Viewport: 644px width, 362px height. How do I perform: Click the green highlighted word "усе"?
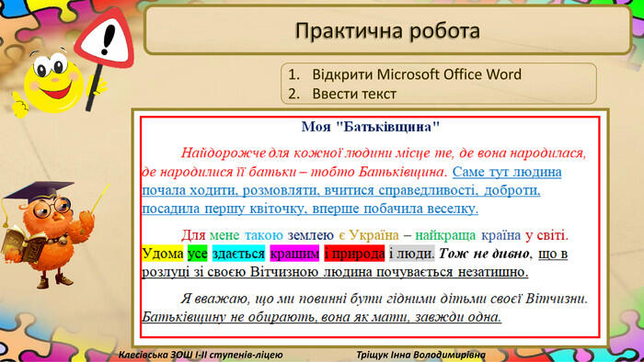point(198,254)
